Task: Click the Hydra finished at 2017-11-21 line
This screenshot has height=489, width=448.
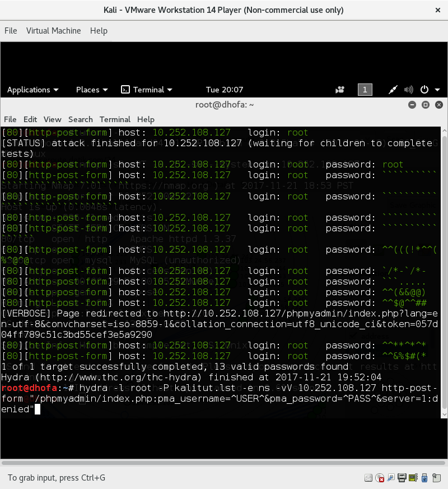Action: click(191, 378)
